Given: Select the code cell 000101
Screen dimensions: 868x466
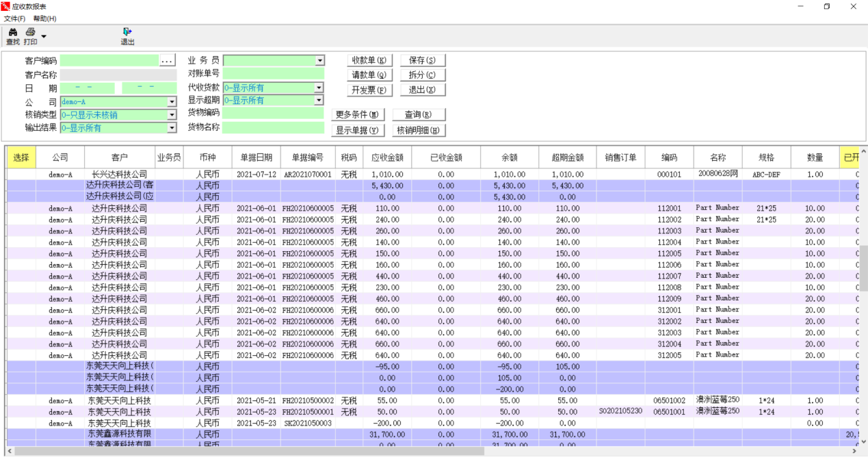Looking at the screenshot, I should click(670, 174).
